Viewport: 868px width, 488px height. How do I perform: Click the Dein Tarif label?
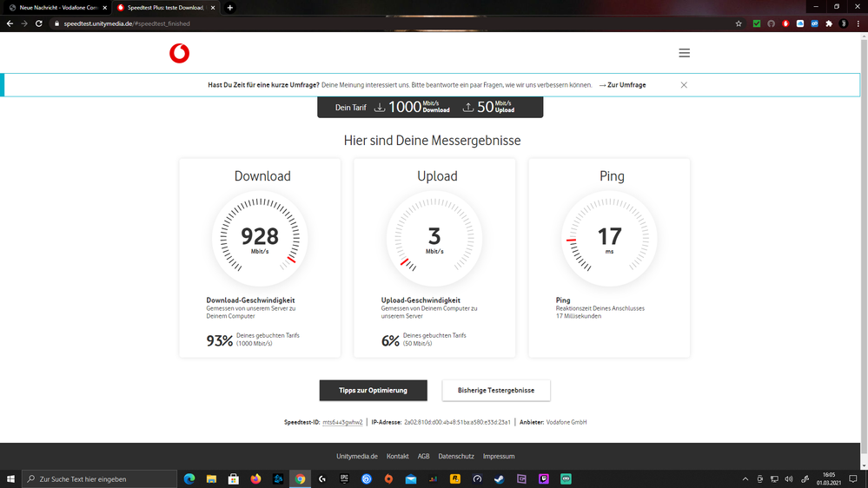[x=350, y=108]
